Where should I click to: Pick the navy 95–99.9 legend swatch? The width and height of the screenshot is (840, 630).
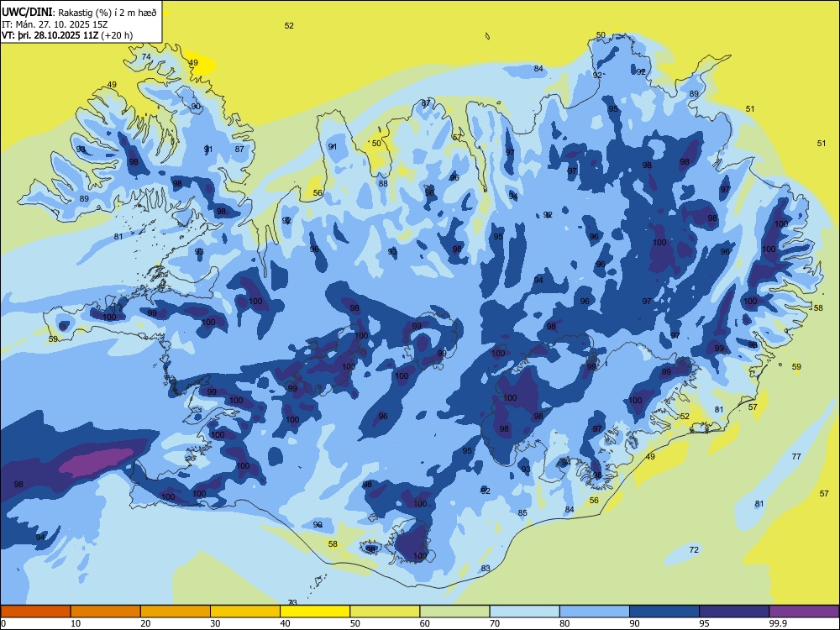[734, 612]
